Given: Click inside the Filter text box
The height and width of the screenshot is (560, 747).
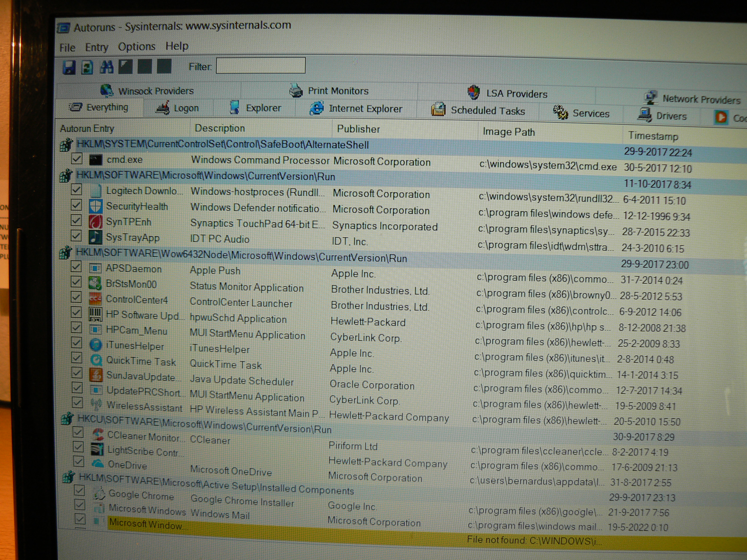Looking at the screenshot, I should tap(260, 66).
